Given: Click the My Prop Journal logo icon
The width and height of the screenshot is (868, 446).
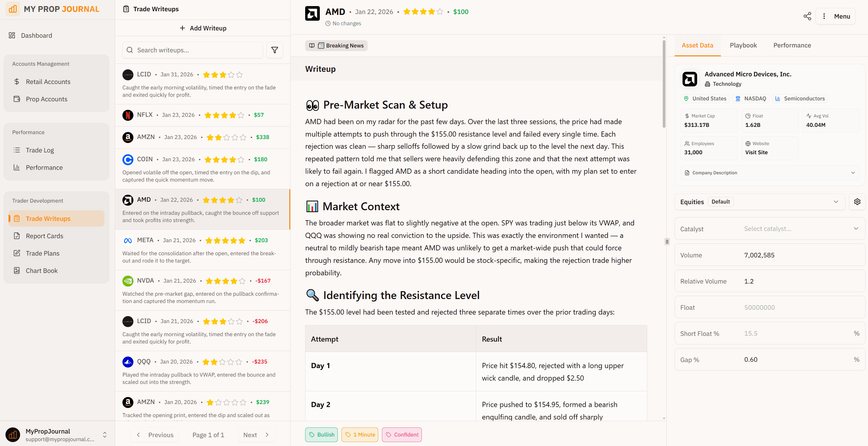Looking at the screenshot, I should tap(13, 9).
